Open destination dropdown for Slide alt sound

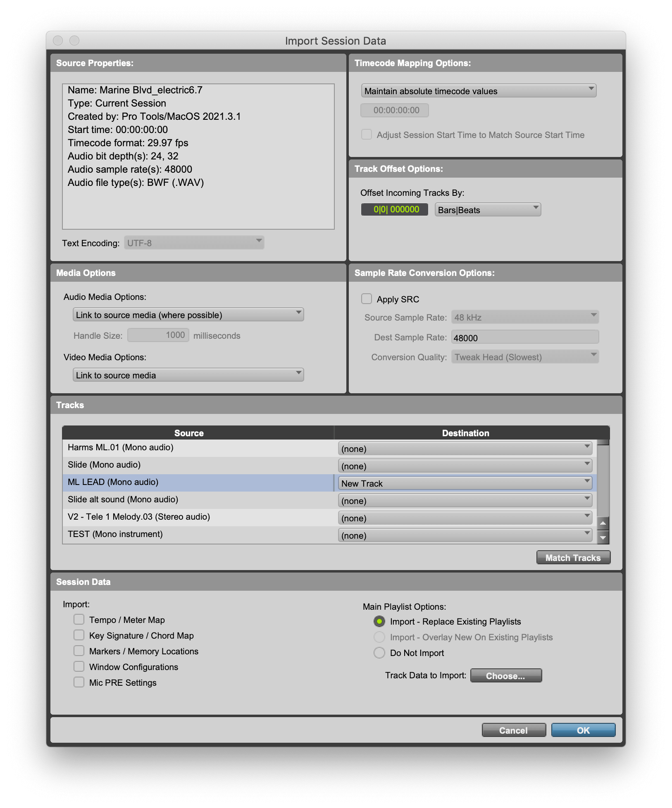(465, 501)
